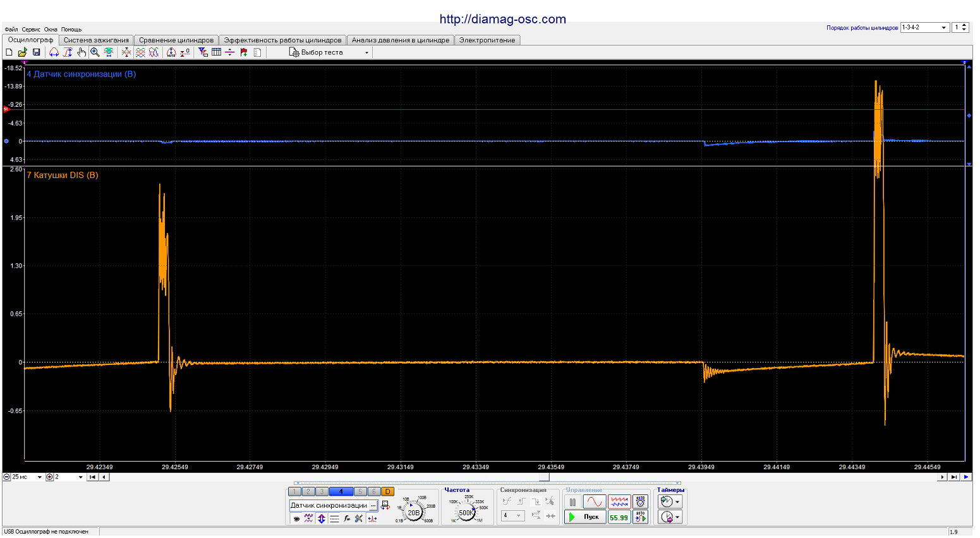The image size is (980, 538).
Task: Open the Сервис menu
Action: (31, 30)
